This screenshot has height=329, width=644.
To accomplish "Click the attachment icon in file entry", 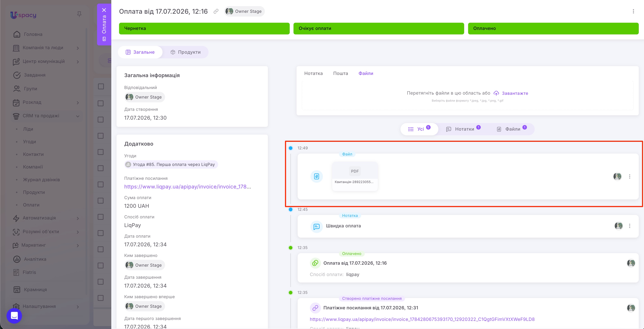I will point(317,177).
